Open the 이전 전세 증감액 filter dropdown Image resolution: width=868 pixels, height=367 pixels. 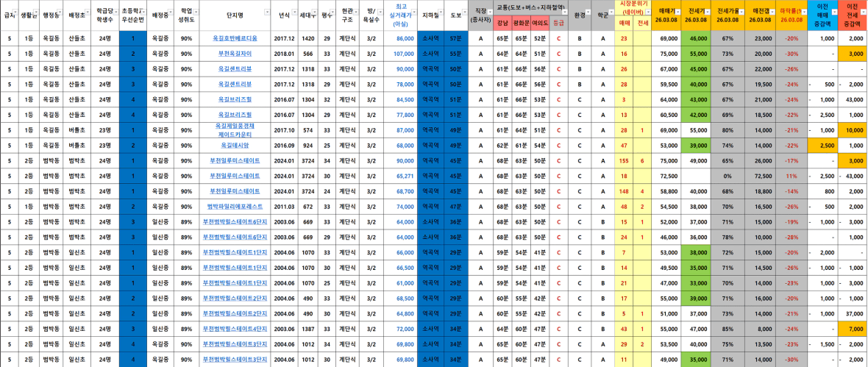[x=863, y=11]
